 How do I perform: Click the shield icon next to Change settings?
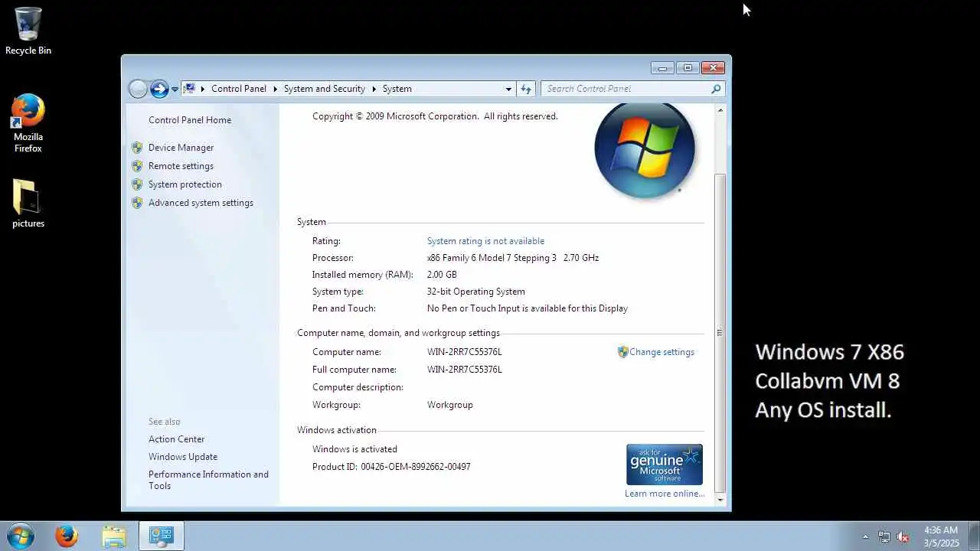pyautogui.click(x=622, y=352)
